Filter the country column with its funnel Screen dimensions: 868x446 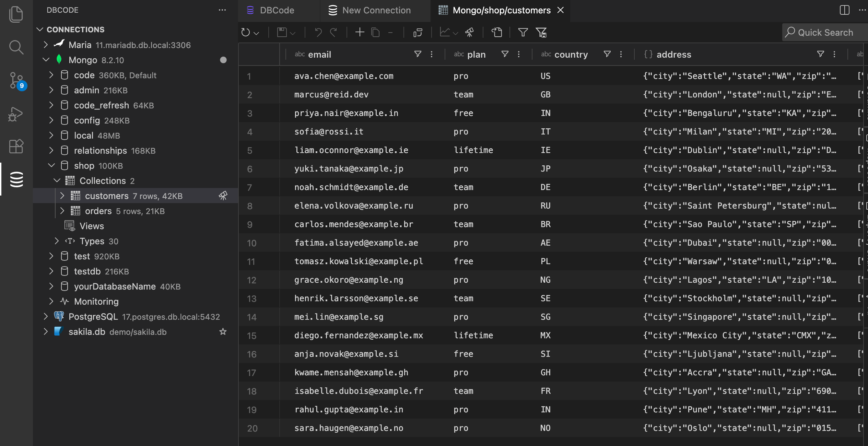(607, 54)
